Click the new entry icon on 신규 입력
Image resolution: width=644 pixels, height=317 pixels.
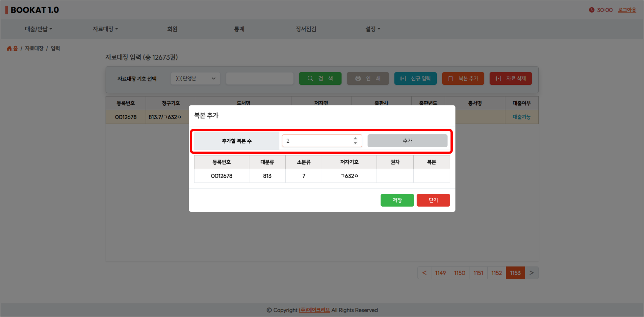click(403, 78)
